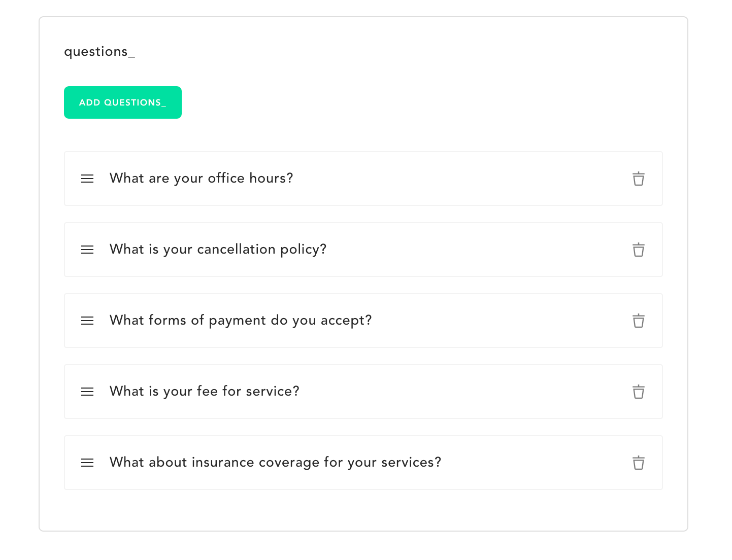Delete the insurance coverage question
Image resolution: width=732 pixels, height=560 pixels.
pyautogui.click(x=639, y=463)
